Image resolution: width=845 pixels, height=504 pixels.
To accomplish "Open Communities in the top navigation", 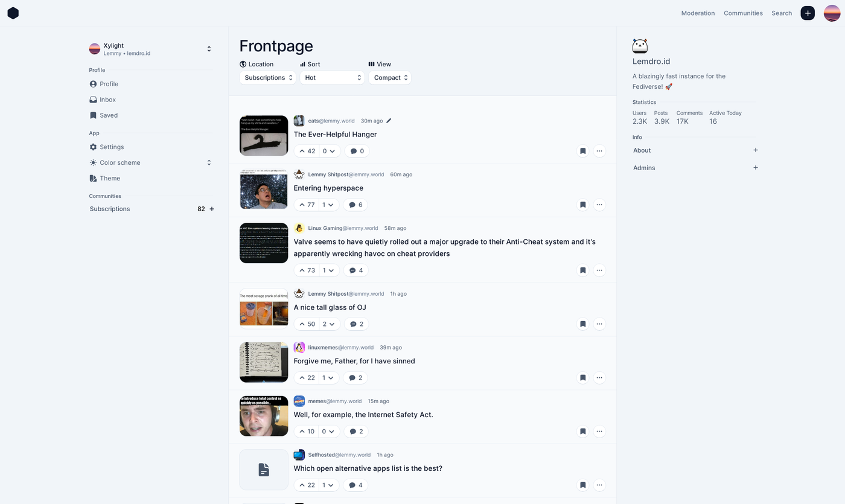I will point(743,13).
